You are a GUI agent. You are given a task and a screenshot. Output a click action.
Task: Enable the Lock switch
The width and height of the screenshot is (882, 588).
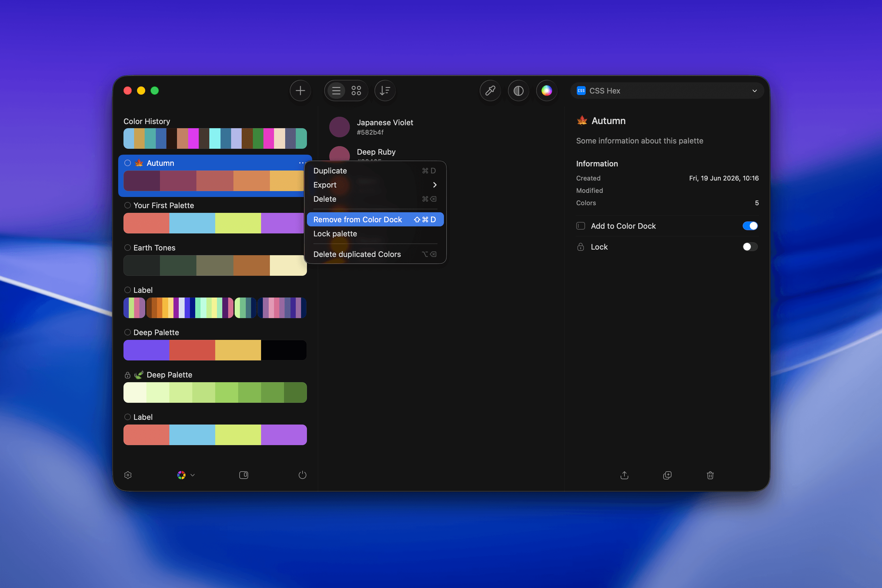(750, 247)
